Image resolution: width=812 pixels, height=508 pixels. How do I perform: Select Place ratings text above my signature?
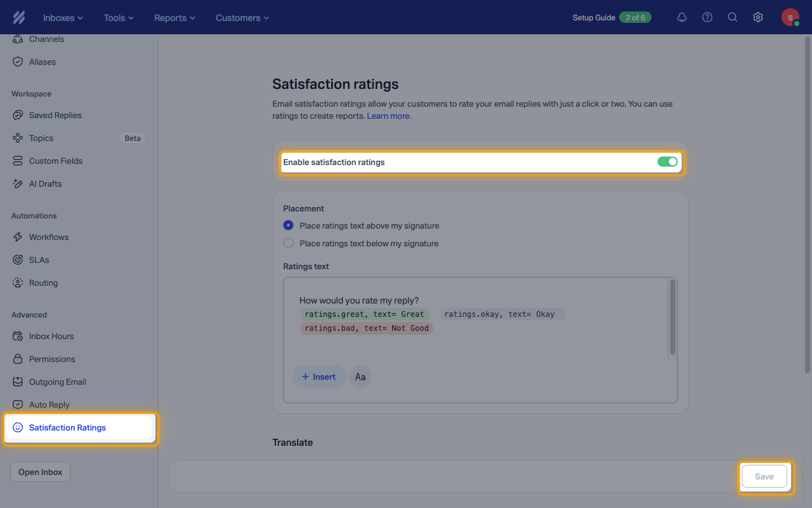tap(289, 225)
